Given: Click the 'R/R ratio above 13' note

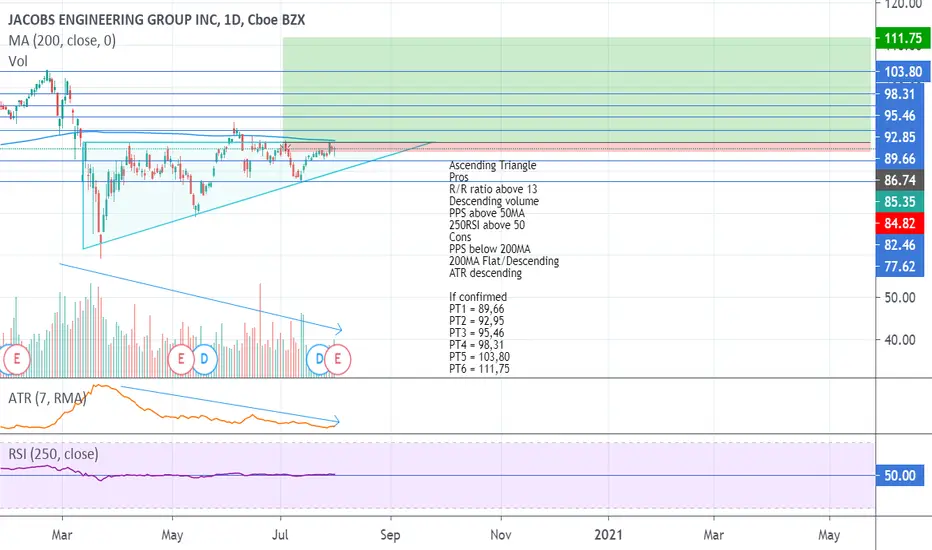Looking at the screenshot, I should [x=493, y=189].
